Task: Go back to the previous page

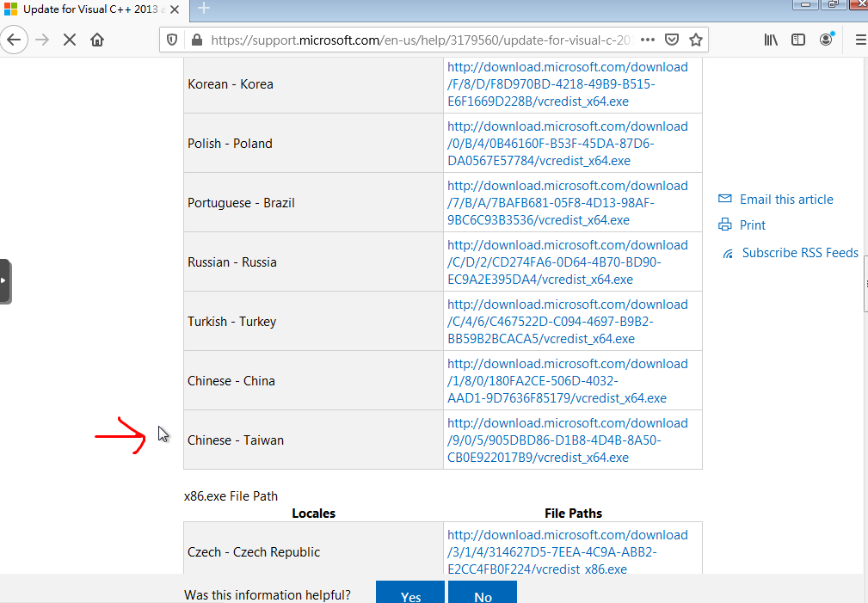Action: tap(14, 40)
